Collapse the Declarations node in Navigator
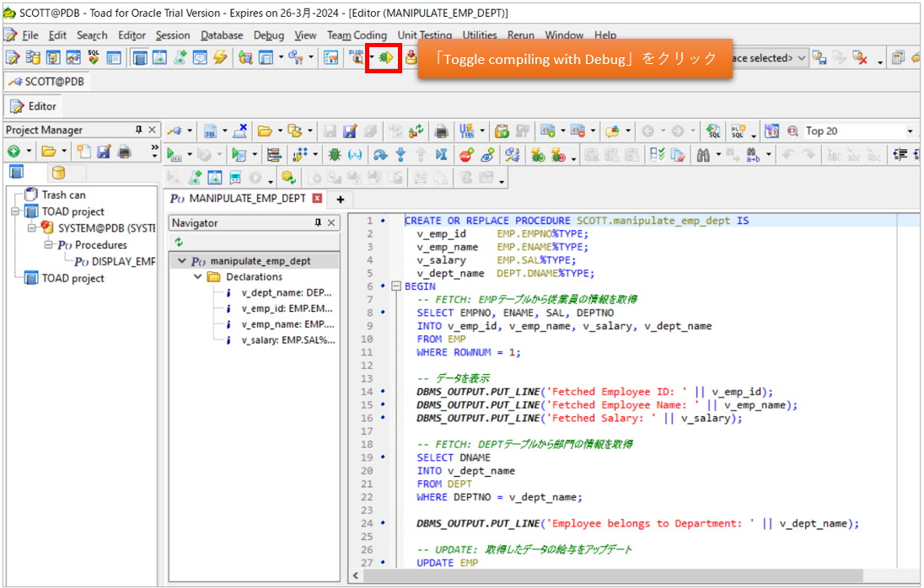Screen dimensions: 924x588 (x=197, y=275)
